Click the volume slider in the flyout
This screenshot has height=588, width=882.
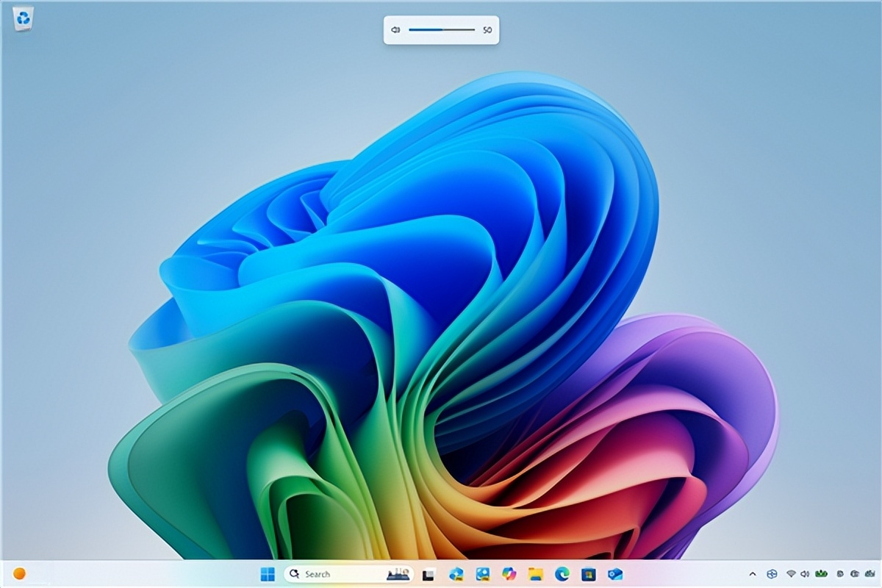[442, 30]
